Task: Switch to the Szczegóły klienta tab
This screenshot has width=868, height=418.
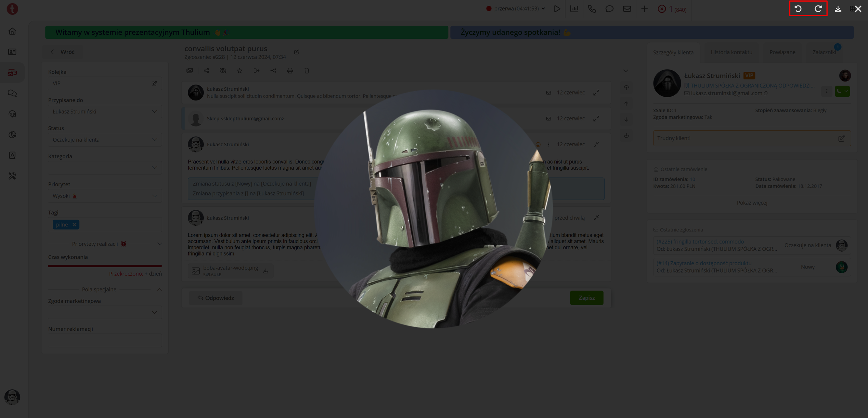Action: (673, 52)
